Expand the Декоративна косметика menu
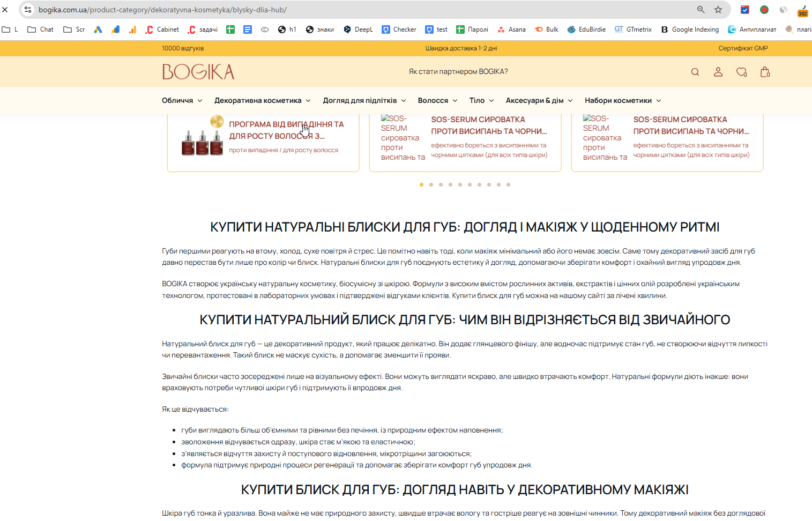This screenshot has height=521, width=812. point(263,100)
